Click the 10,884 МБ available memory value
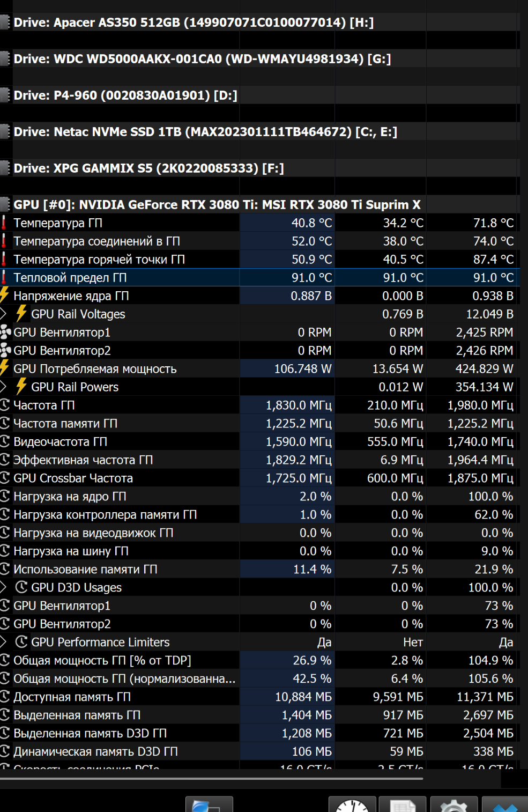This screenshot has width=528, height=812. click(x=303, y=697)
